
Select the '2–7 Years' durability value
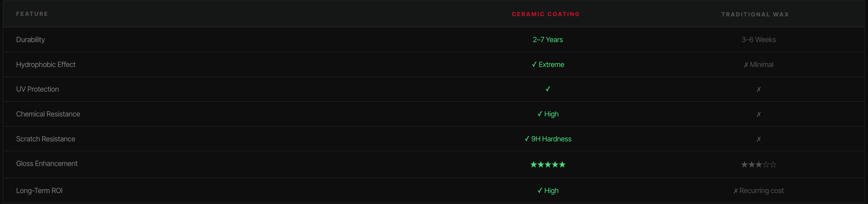548,40
